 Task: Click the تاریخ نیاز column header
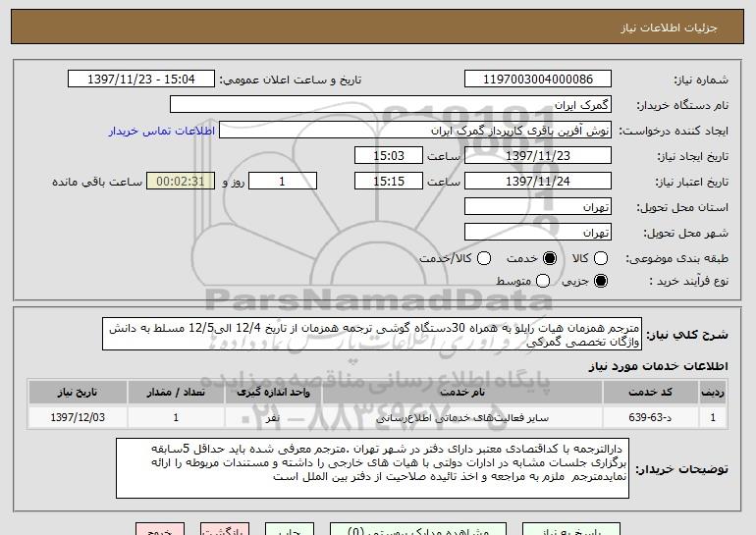(78, 393)
